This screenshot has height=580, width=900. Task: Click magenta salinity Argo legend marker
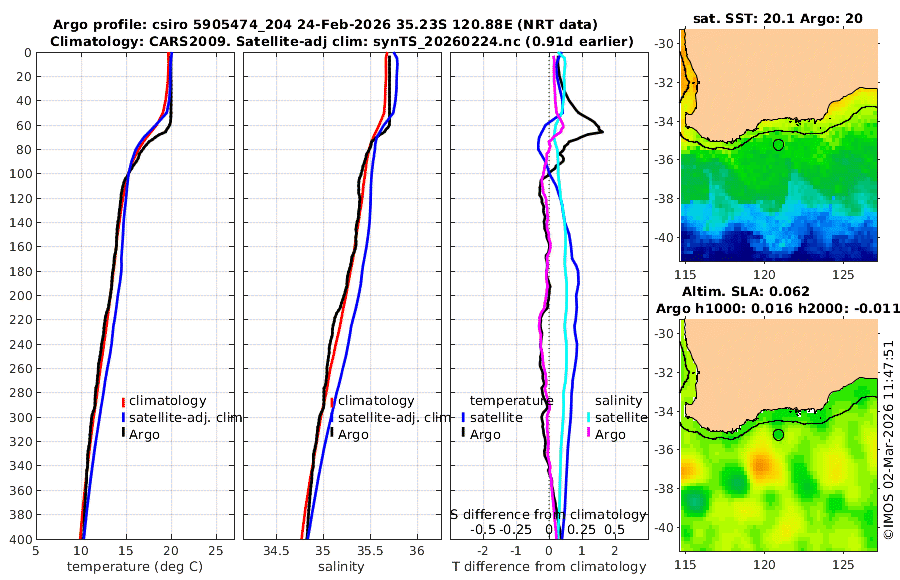[x=588, y=434]
